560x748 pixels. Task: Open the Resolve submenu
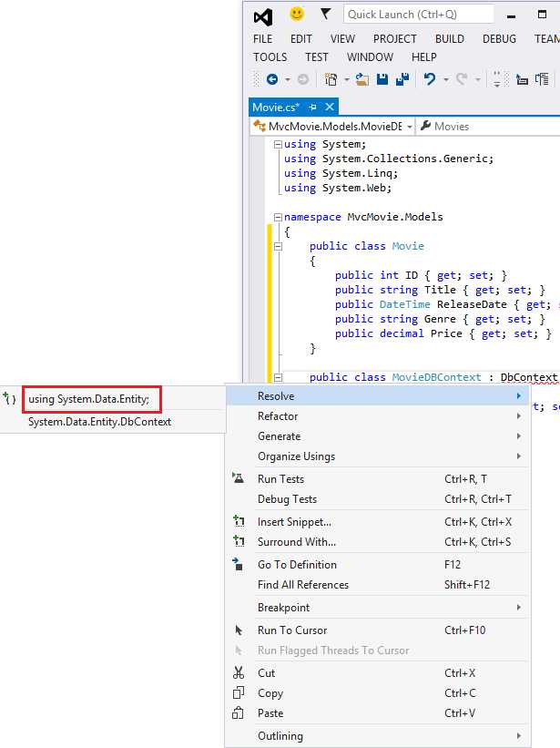[378, 396]
